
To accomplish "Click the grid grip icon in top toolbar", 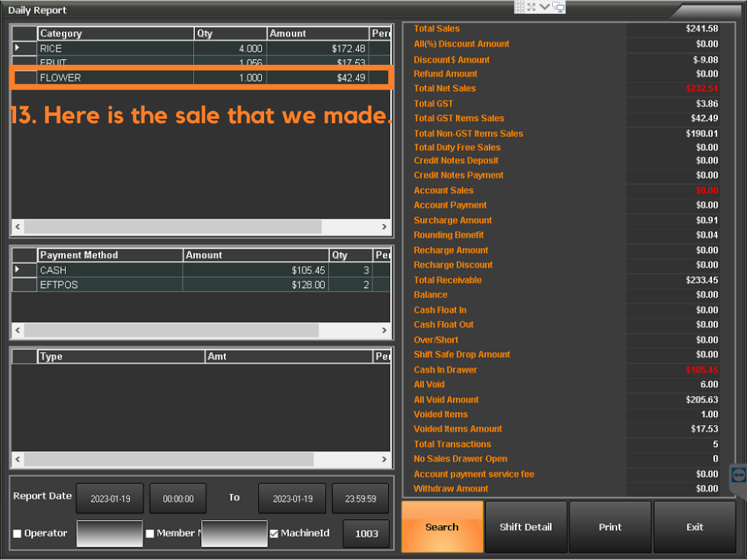I will (519, 7).
